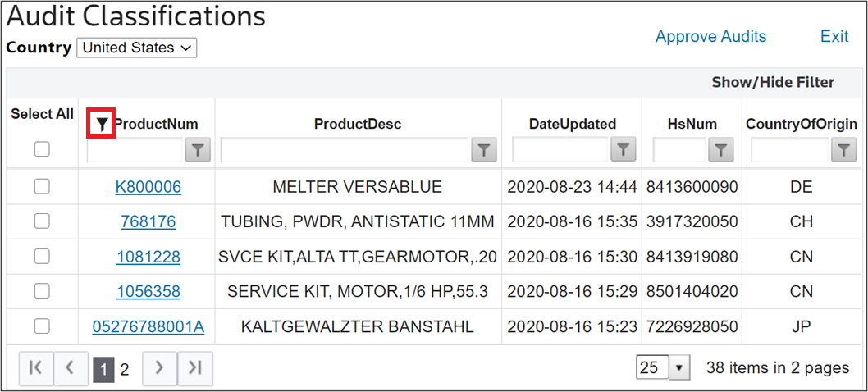
Task: Go to the last page
Action: (195, 368)
